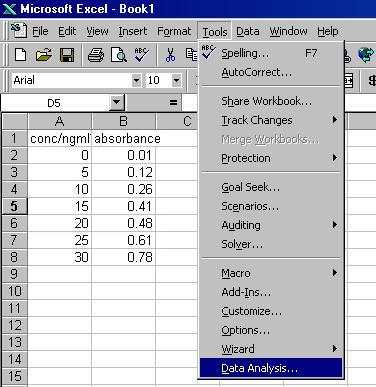Viewport: 376px width, 387px height.
Task: Choose Customize from Tools menu
Action: [271, 311]
